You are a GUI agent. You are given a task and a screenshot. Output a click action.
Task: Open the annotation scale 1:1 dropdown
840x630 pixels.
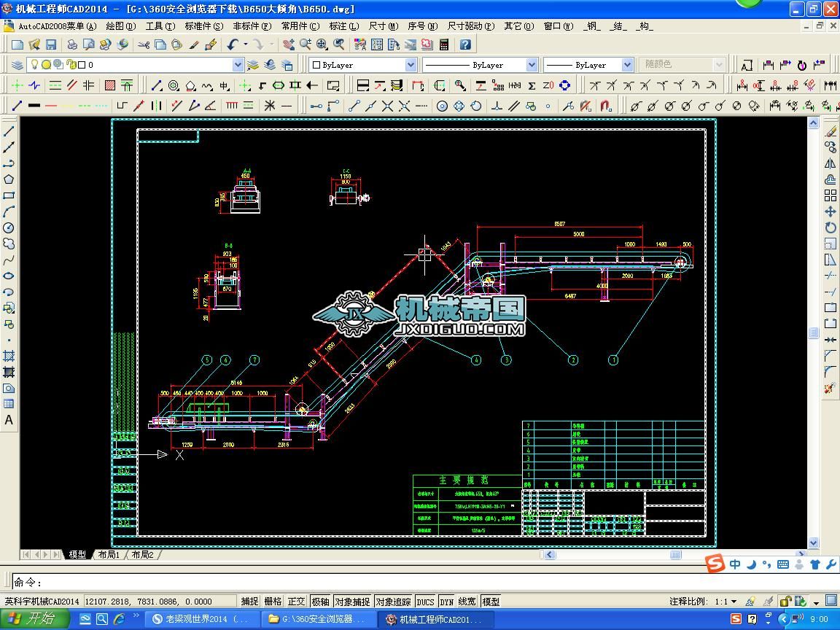(726, 602)
